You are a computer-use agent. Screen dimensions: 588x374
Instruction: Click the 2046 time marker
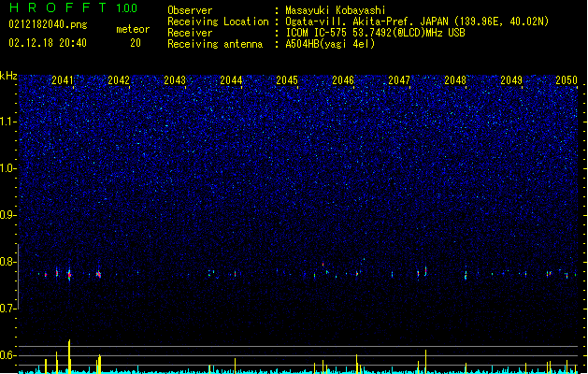point(343,80)
